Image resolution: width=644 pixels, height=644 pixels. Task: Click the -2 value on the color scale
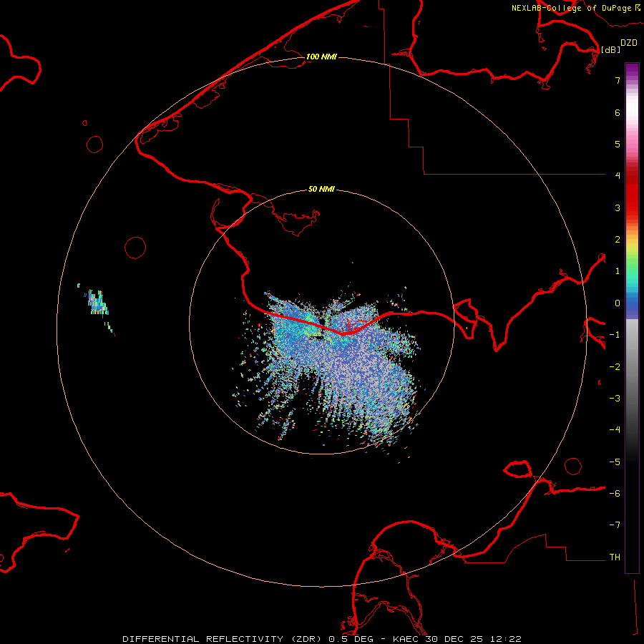[615, 367]
